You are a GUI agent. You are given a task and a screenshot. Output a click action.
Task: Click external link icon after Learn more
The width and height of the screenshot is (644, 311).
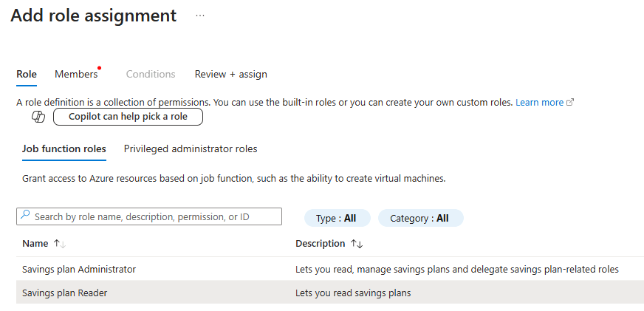[x=570, y=103]
